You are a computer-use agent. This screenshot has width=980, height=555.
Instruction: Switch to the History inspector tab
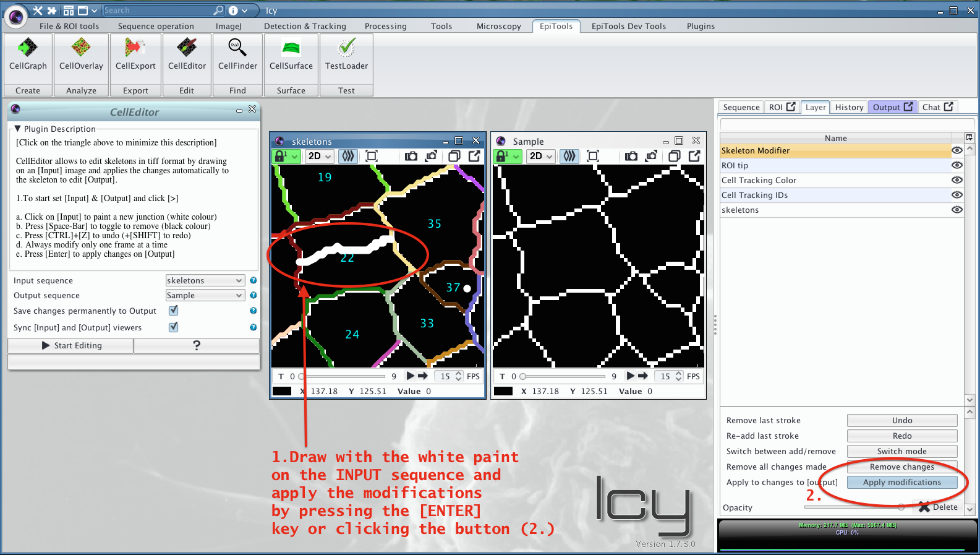pyautogui.click(x=849, y=107)
